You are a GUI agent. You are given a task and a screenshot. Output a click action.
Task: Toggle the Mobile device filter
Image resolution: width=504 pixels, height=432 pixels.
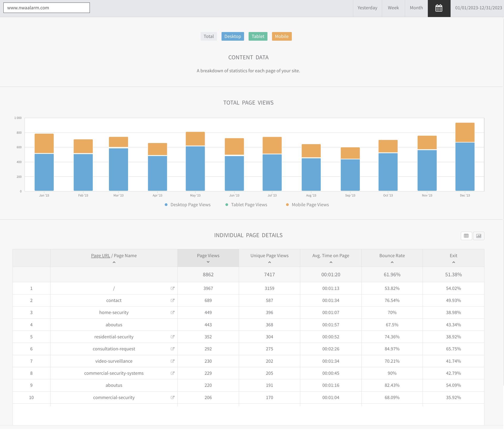282,36
